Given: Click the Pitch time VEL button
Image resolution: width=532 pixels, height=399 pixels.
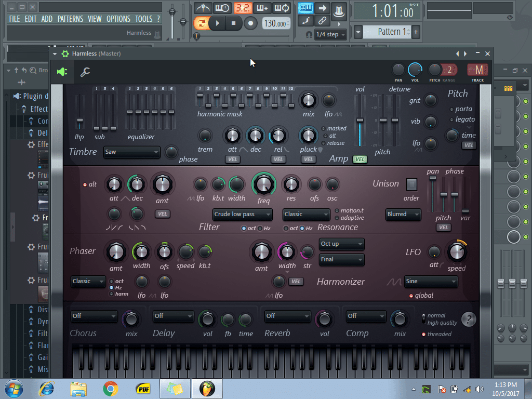Looking at the screenshot, I should pyautogui.click(x=469, y=145).
